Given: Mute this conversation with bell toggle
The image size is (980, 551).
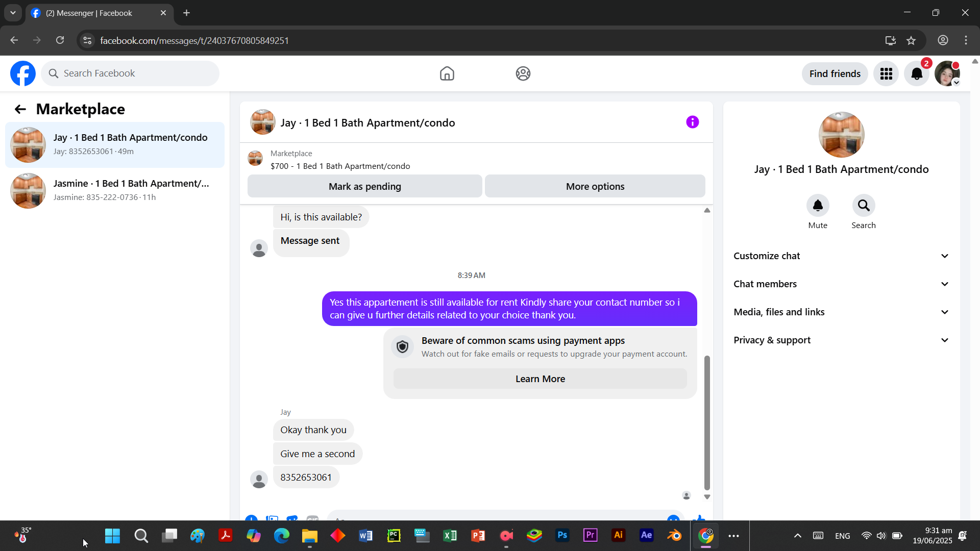Looking at the screenshot, I should 818,206.
